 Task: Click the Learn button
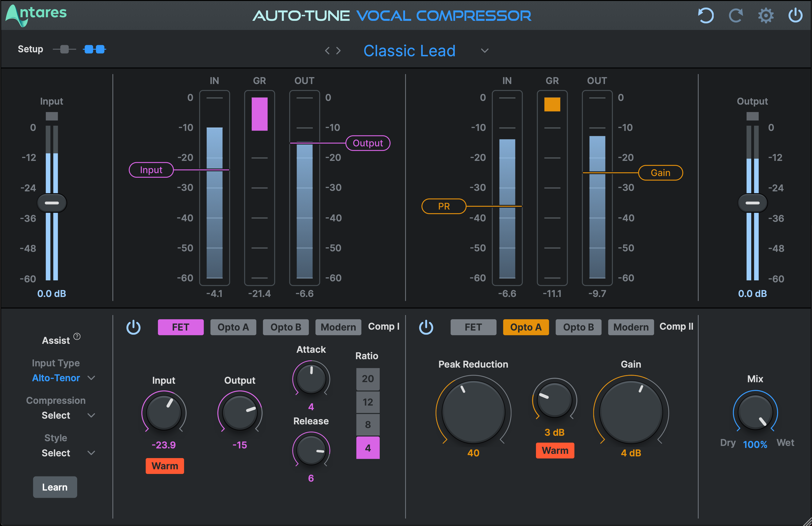coord(55,487)
